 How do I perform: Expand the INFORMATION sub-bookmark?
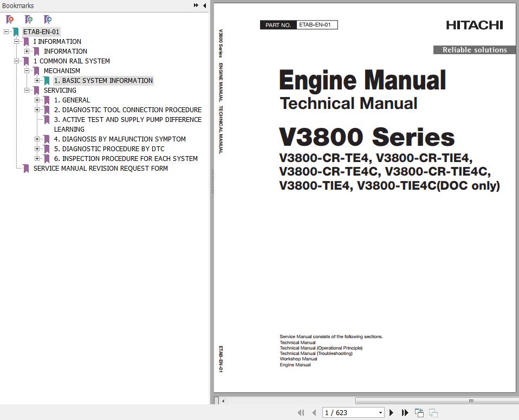point(27,51)
